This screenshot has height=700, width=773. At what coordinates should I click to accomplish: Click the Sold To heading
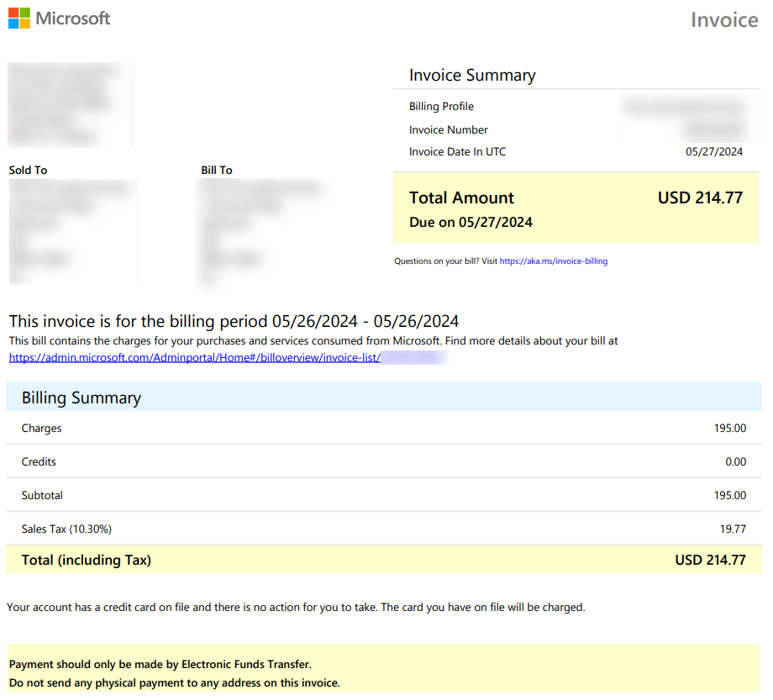pyautogui.click(x=28, y=171)
